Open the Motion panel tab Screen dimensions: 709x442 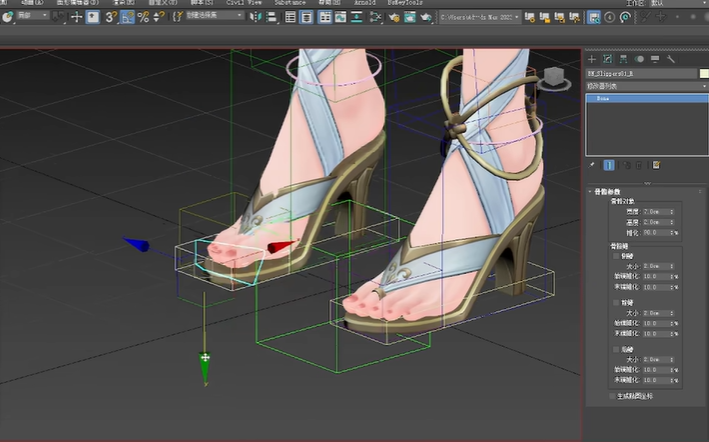pyautogui.click(x=639, y=59)
